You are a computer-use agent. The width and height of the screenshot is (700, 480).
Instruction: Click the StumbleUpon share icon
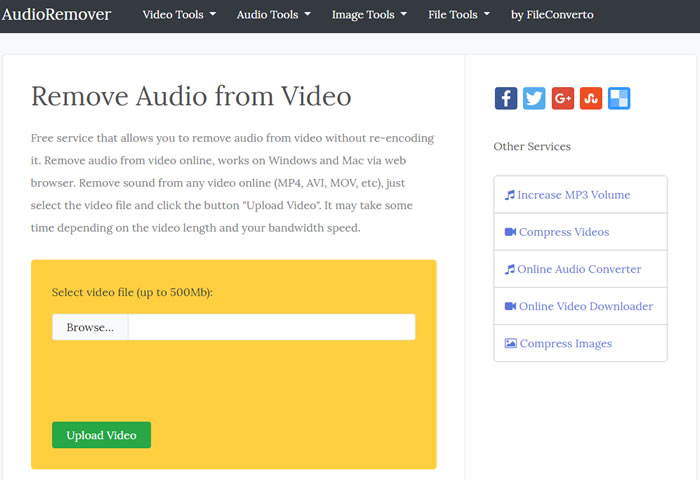tap(591, 98)
